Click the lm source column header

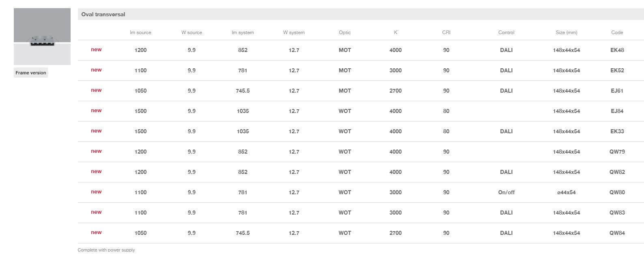tap(140, 33)
